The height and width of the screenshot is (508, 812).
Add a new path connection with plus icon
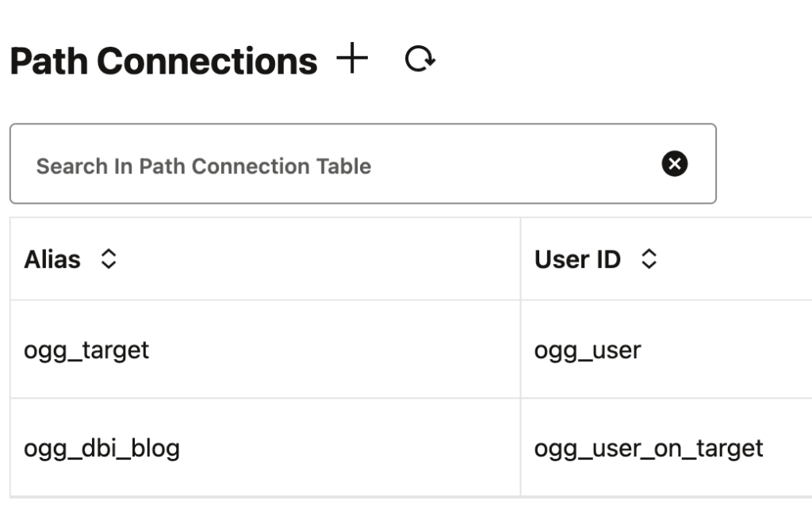[352, 58]
